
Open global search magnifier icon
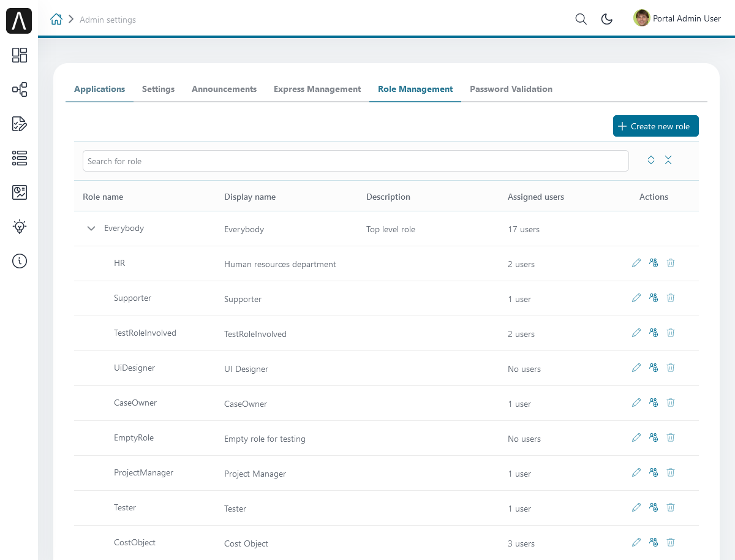pyautogui.click(x=581, y=19)
